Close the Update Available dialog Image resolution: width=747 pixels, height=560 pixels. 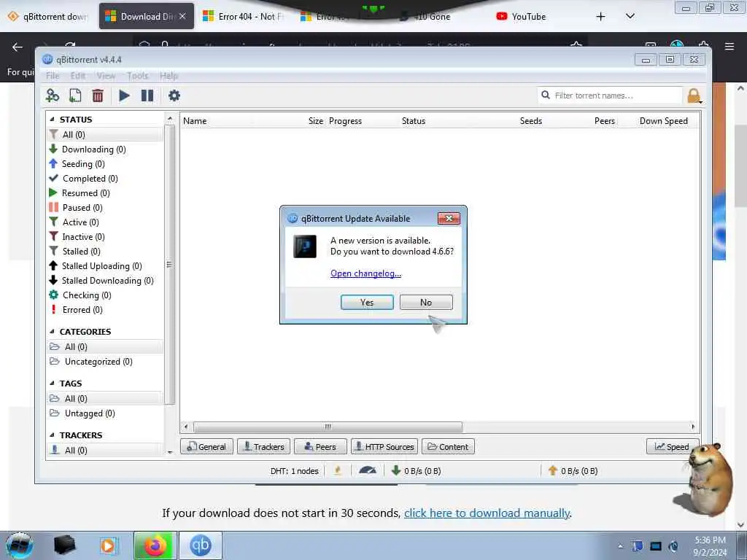pos(449,219)
